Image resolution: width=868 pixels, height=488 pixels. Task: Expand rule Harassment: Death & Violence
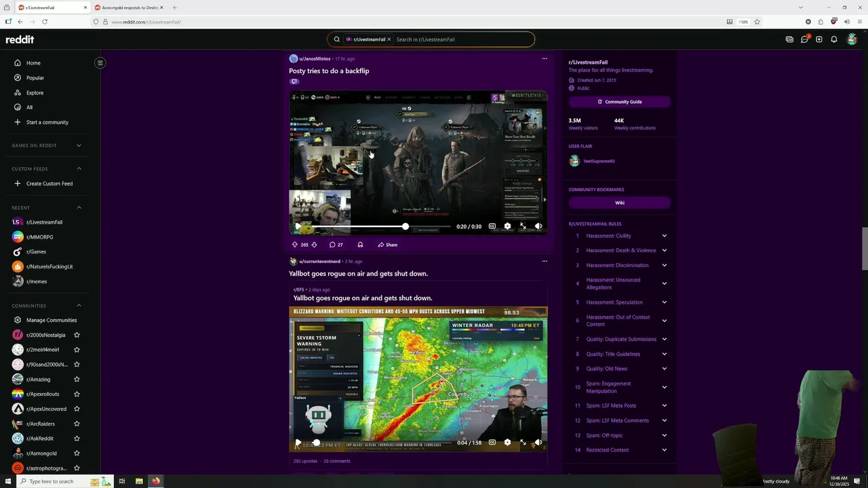(620, 251)
